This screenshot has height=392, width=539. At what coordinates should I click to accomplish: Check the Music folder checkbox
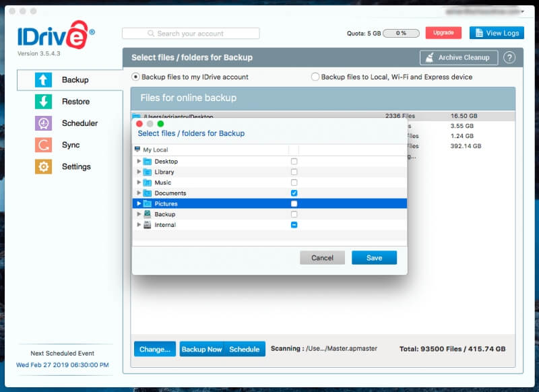pos(294,183)
